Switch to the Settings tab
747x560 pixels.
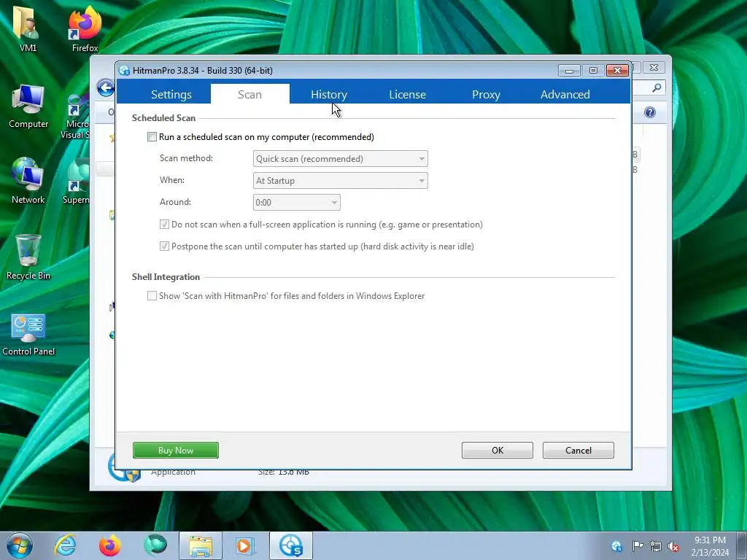click(171, 94)
